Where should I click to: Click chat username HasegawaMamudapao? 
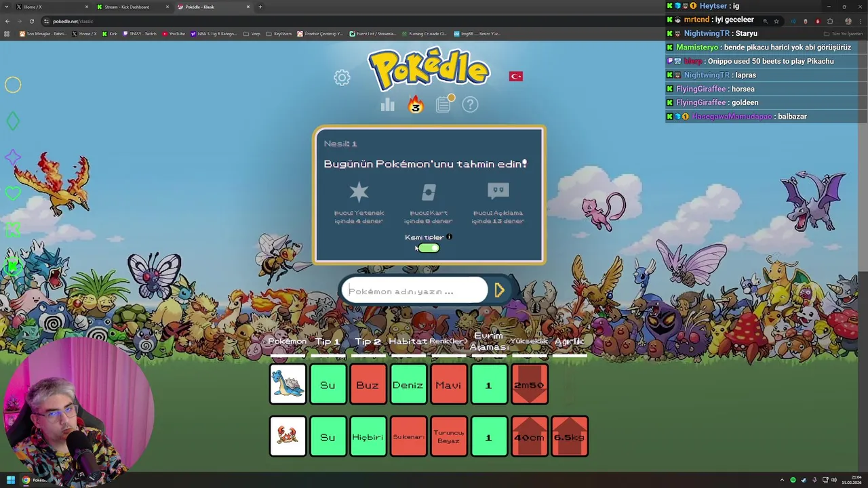(x=731, y=117)
